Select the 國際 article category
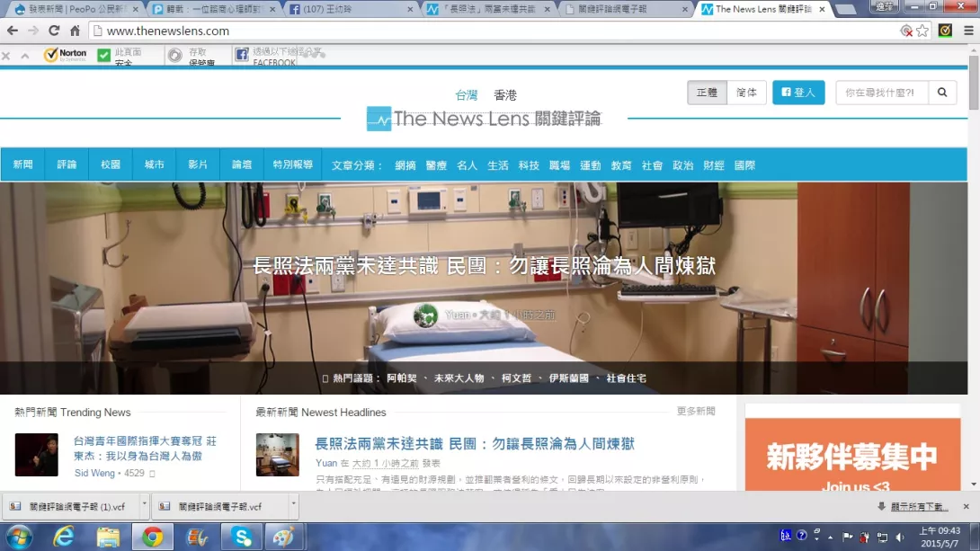The height and width of the screenshot is (551, 980). pos(744,165)
